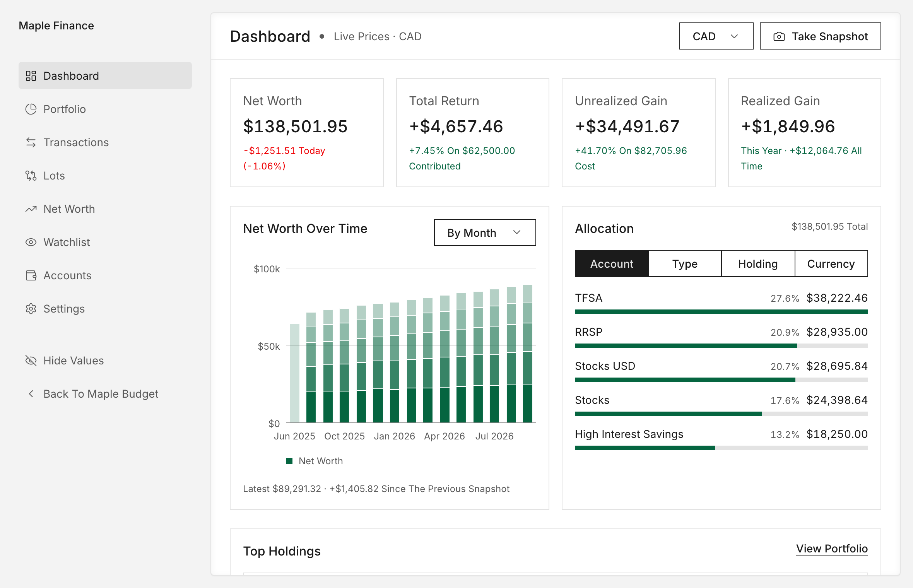Click the +$34,491.67 unrealized gain value
913x588 pixels.
[x=627, y=126]
